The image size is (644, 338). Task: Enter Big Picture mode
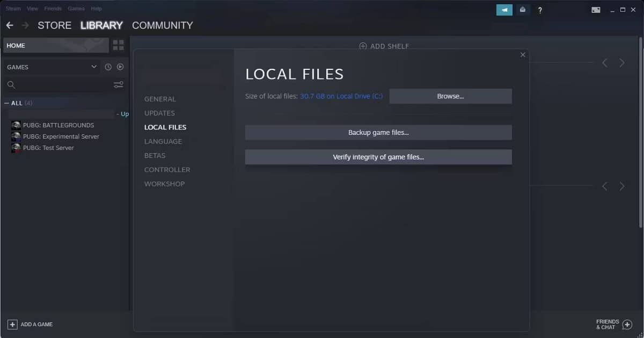click(x=596, y=9)
